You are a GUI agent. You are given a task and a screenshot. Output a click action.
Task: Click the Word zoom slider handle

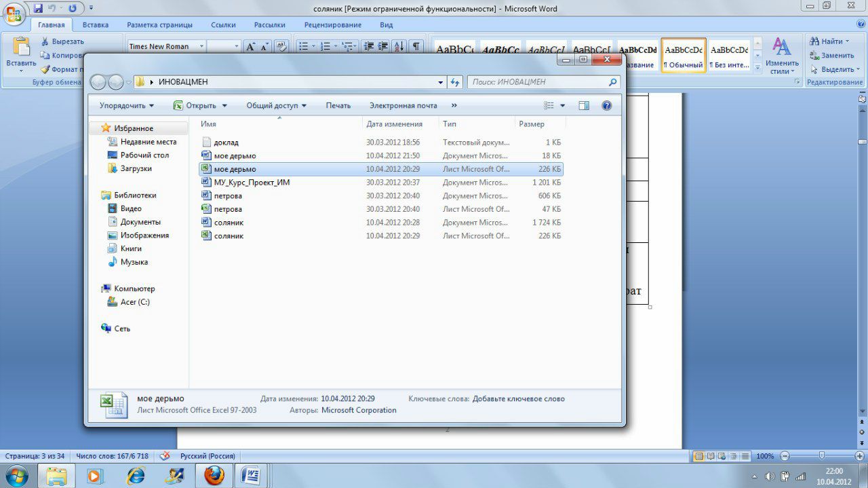[x=821, y=456]
